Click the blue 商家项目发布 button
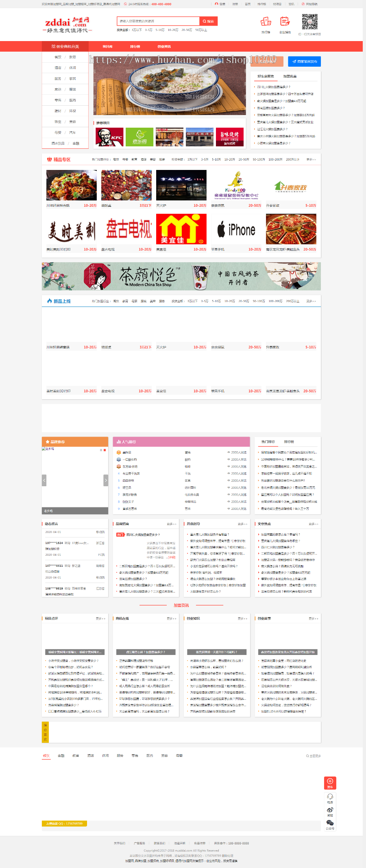This screenshot has width=366, height=868. [x=305, y=61]
